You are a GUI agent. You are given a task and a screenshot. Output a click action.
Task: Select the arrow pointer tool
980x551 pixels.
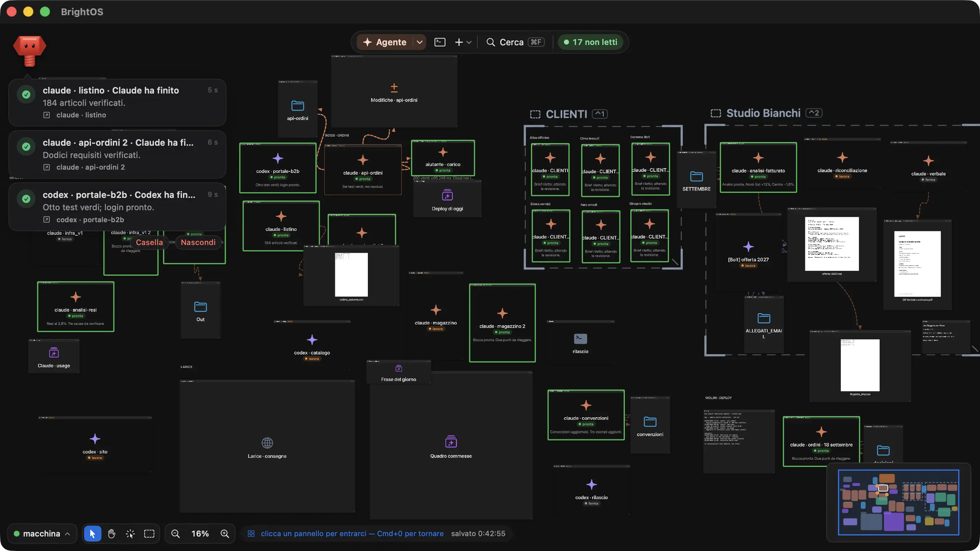click(x=92, y=534)
